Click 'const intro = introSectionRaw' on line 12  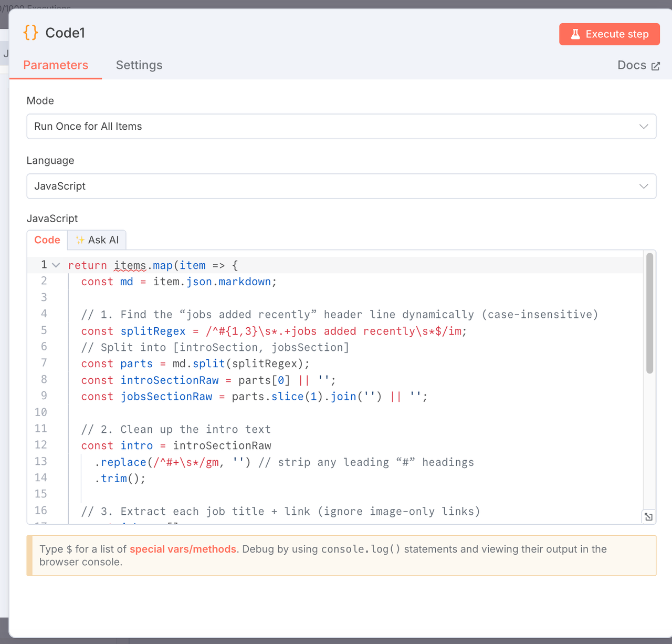click(x=176, y=446)
